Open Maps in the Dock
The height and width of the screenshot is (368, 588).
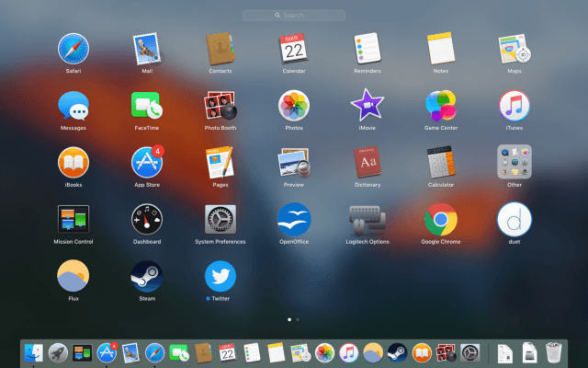[300, 353]
